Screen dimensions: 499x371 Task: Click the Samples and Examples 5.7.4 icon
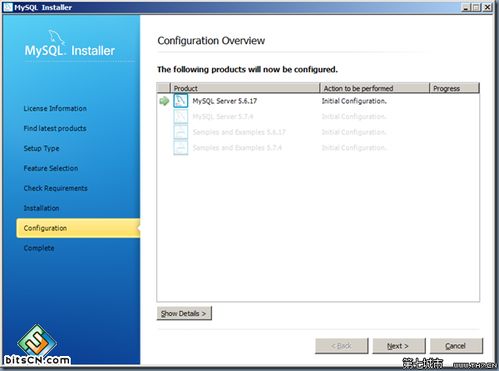click(181, 148)
